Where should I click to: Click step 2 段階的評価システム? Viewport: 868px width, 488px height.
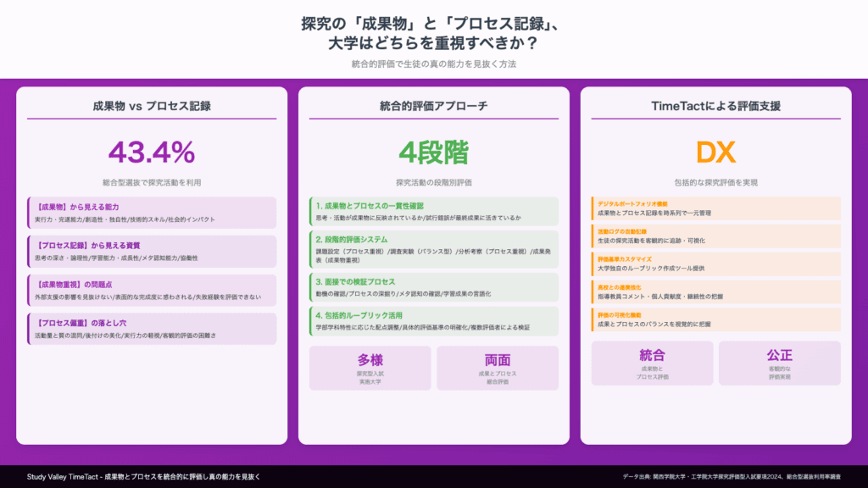click(433, 249)
